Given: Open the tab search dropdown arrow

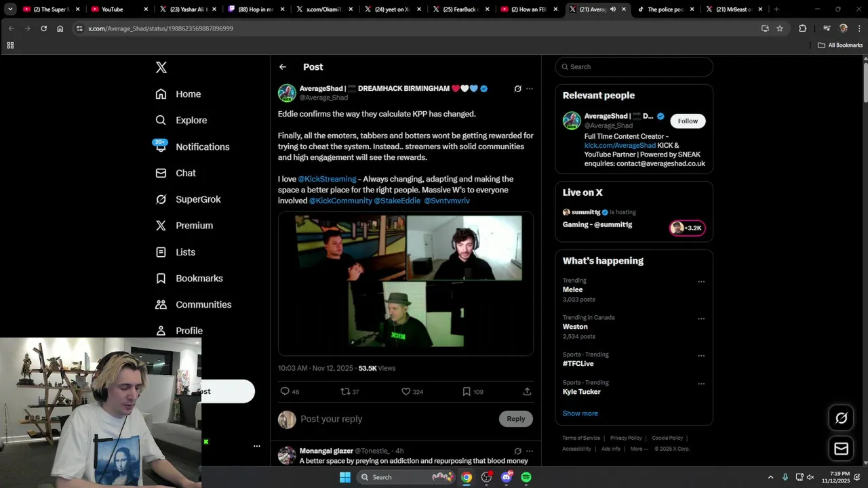Looking at the screenshot, I should coord(10,9).
